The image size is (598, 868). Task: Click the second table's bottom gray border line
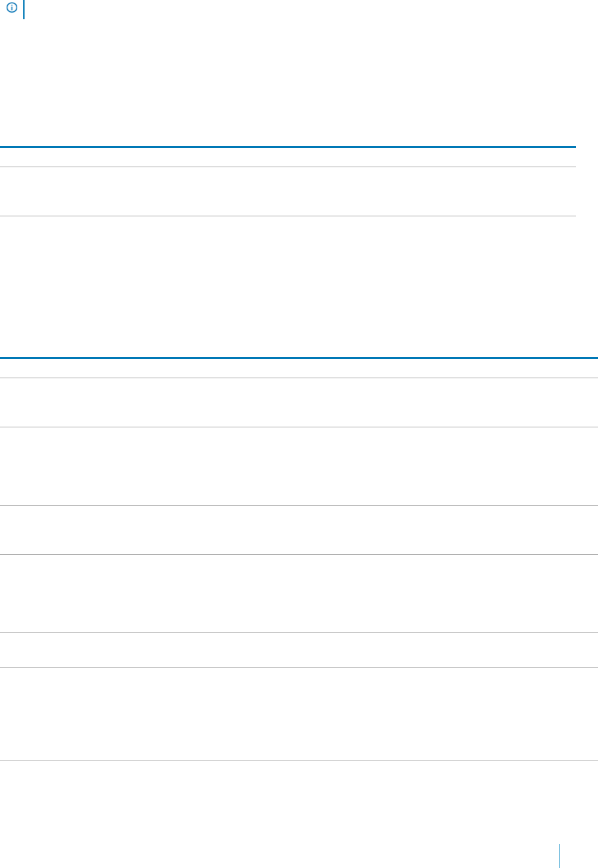click(x=299, y=760)
